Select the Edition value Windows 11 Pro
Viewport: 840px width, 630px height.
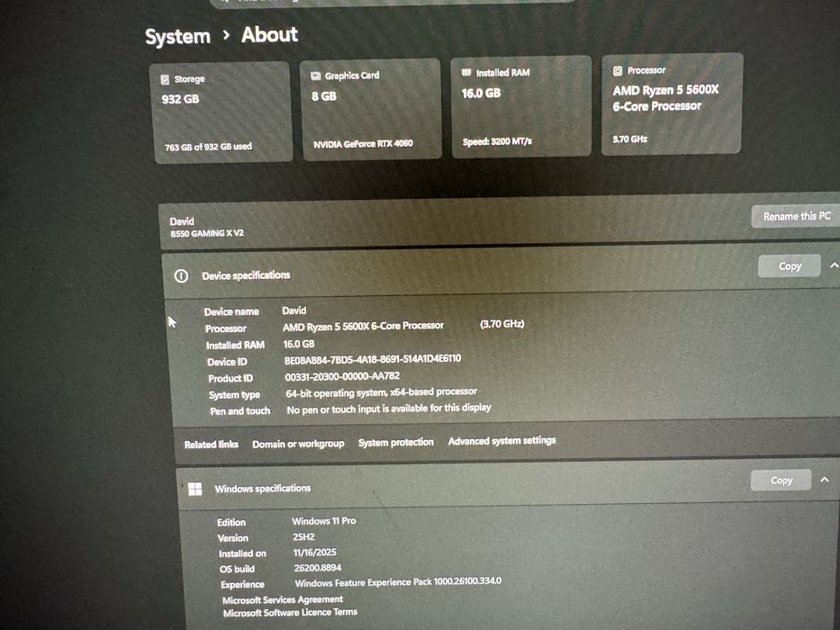point(324,521)
